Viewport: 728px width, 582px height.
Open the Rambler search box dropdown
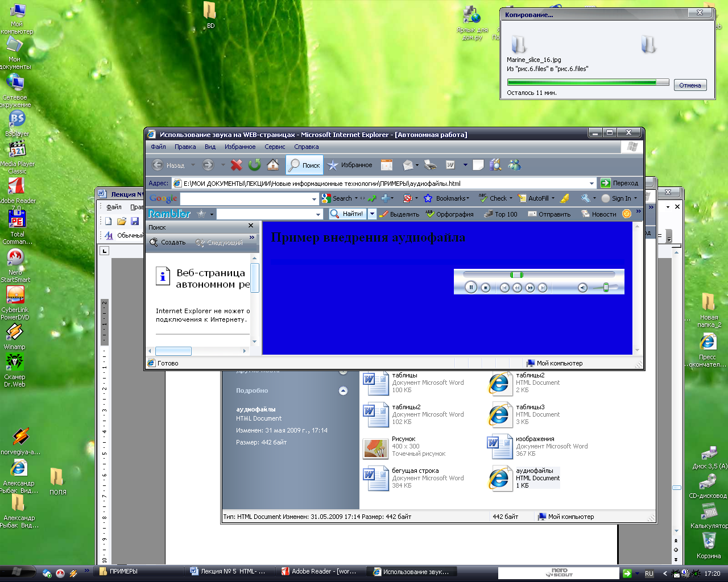click(x=318, y=214)
